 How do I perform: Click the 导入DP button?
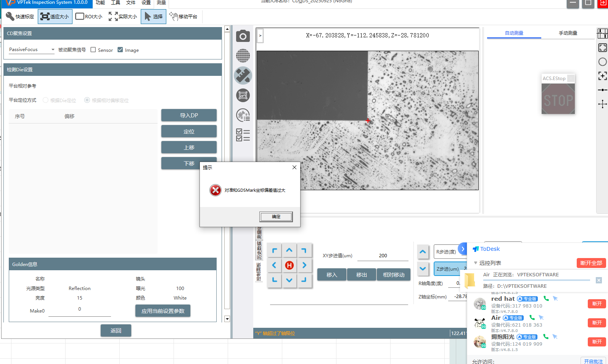click(x=189, y=115)
